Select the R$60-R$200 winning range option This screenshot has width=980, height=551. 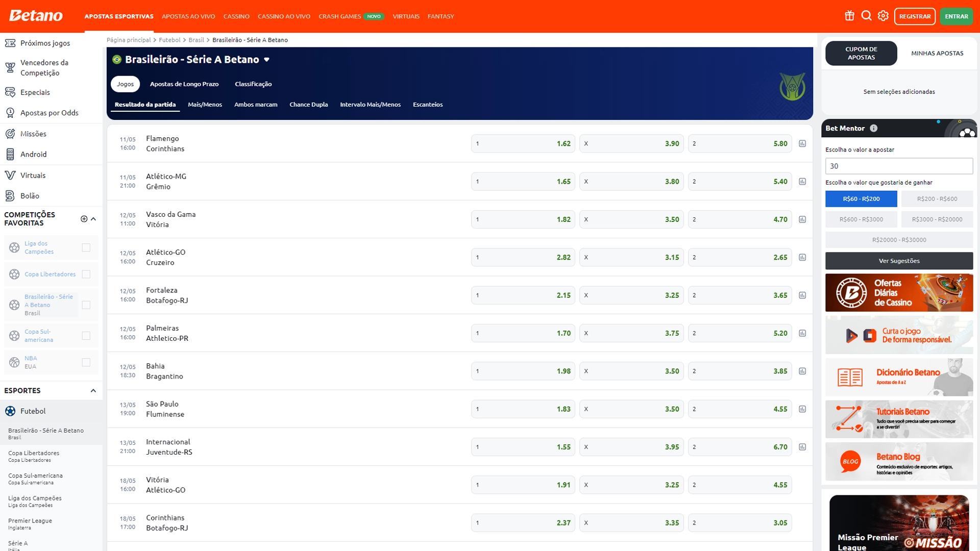(x=862, y=198)
